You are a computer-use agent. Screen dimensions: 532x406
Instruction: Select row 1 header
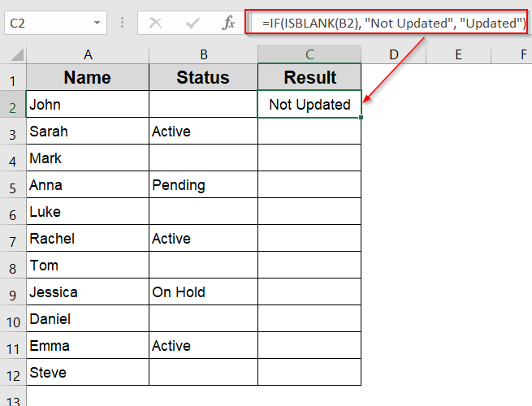point(13,77)
